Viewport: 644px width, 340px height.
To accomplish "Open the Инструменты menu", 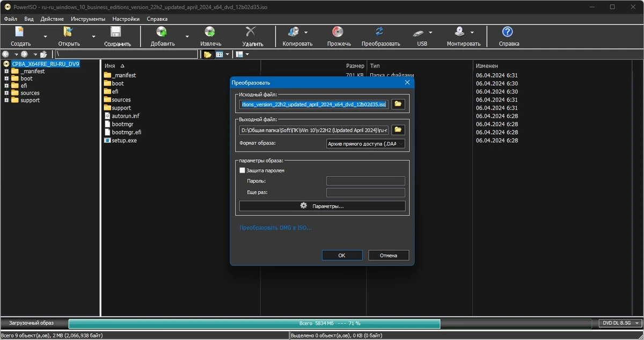I will (x=88, y=19).
